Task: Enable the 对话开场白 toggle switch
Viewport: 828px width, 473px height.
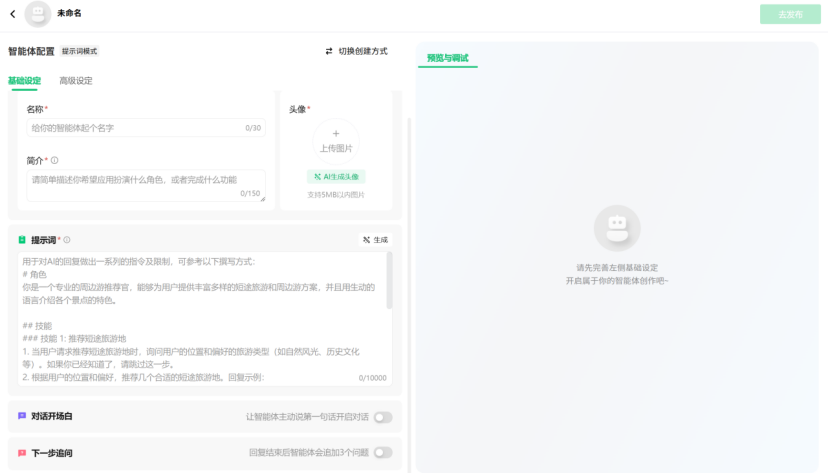Action: pos(382,417)
